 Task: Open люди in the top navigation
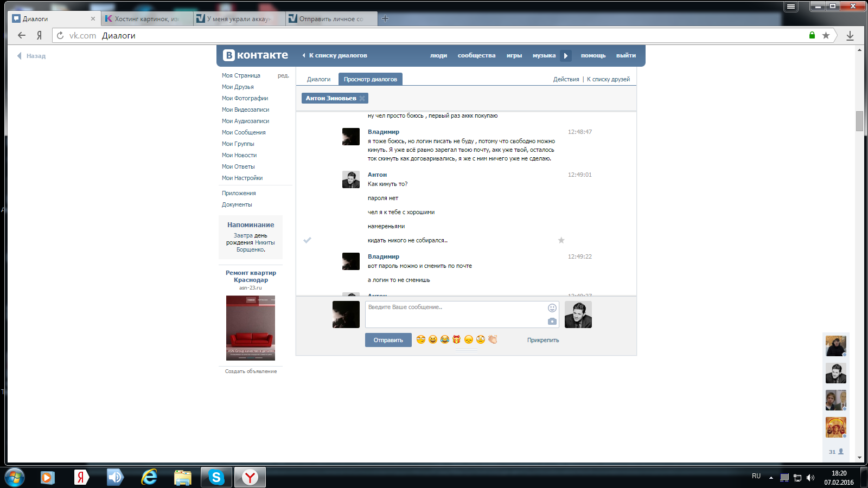[438, 55]
